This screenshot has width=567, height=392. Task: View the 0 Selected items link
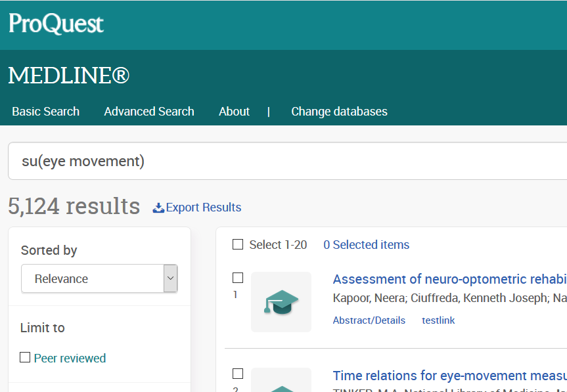click(366, 245)
